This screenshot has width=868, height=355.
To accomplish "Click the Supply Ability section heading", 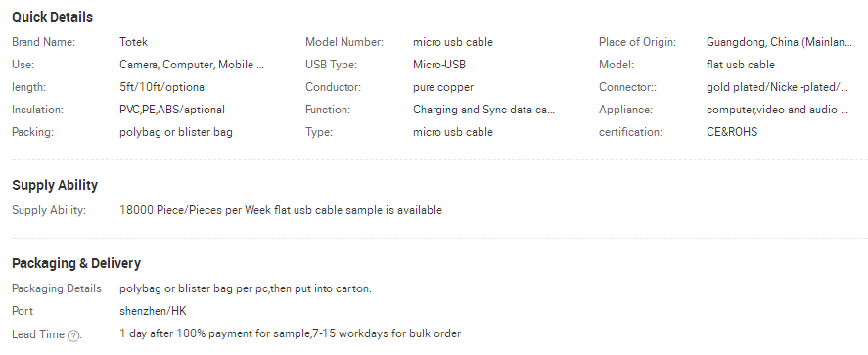I will point(55,185).
